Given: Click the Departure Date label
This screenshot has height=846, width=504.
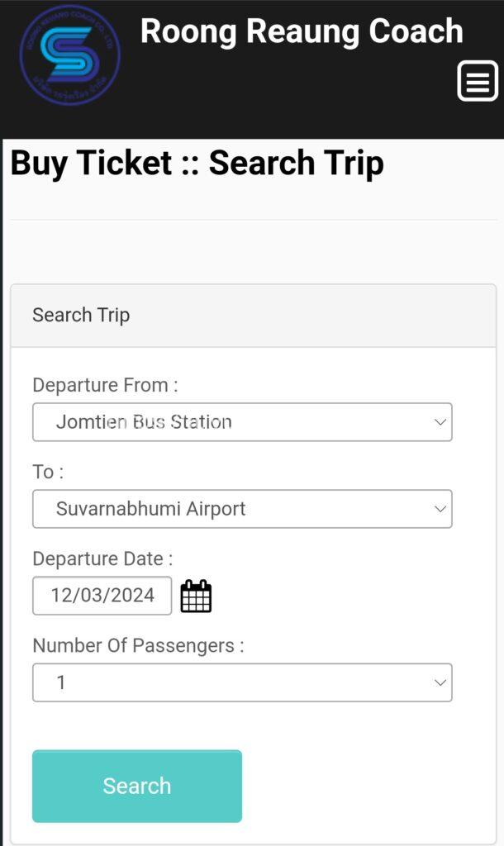Looking at the screenshot, I should pyautogui.click(x=102, y=558).
